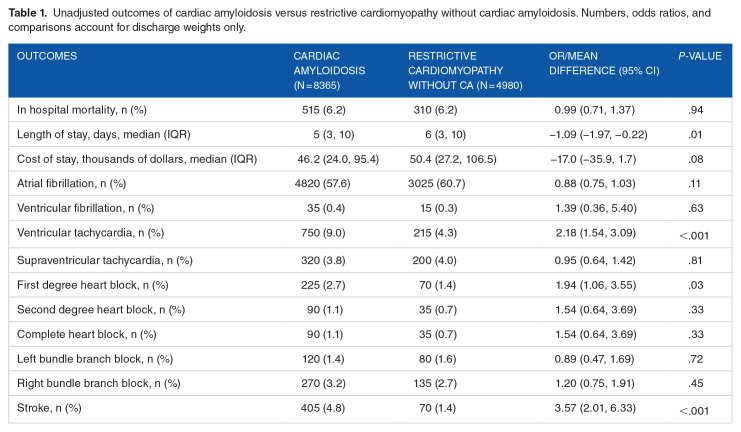Select the First degree heart block label
This screenshot has height=432, width=741.
[94, 284]
